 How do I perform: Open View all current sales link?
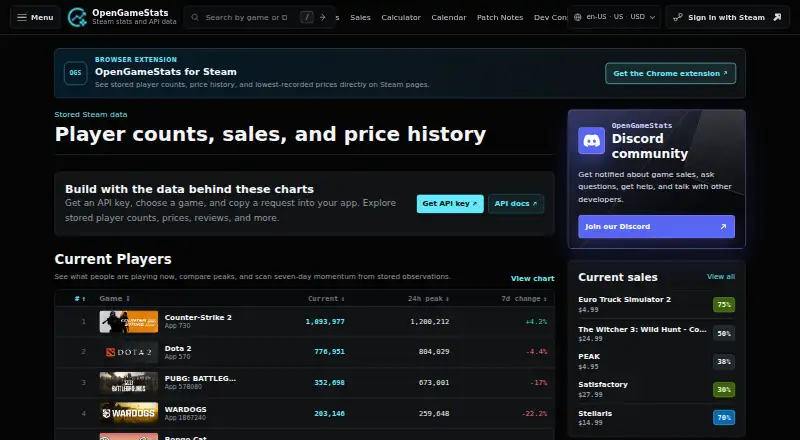(x=721, y=277)
